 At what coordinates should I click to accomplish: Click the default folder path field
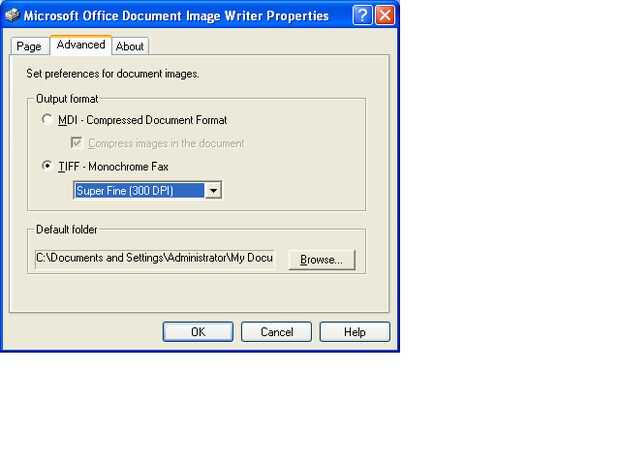pos(154,259)
